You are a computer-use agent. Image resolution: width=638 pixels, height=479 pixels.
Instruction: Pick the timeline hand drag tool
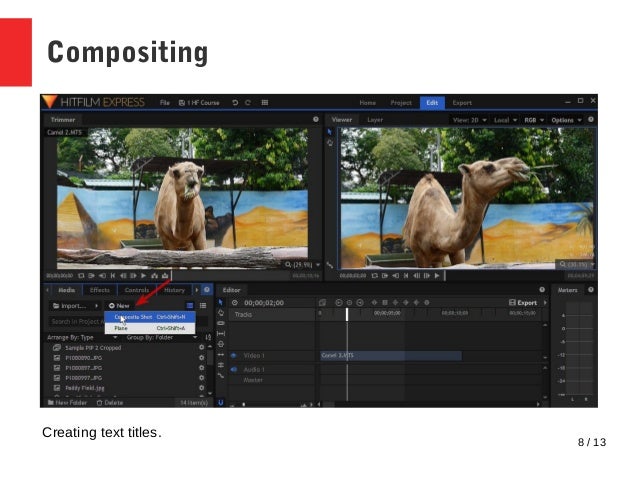(221, 313)
